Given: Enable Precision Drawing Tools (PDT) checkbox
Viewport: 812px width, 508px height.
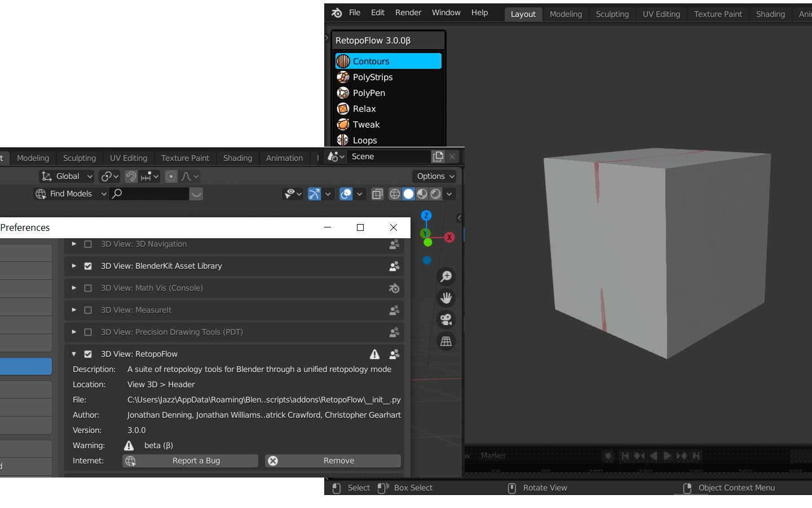Looking at the screenshot, I should 88,332.
